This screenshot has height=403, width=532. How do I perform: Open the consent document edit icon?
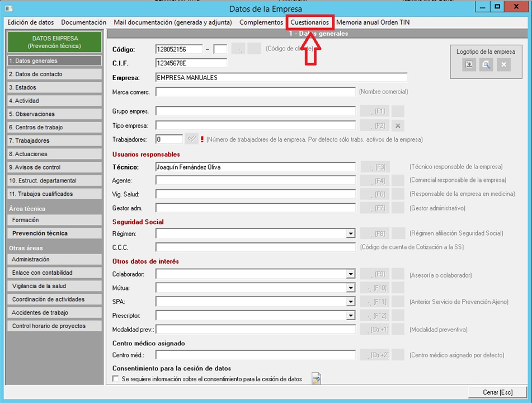coord(317,379)
